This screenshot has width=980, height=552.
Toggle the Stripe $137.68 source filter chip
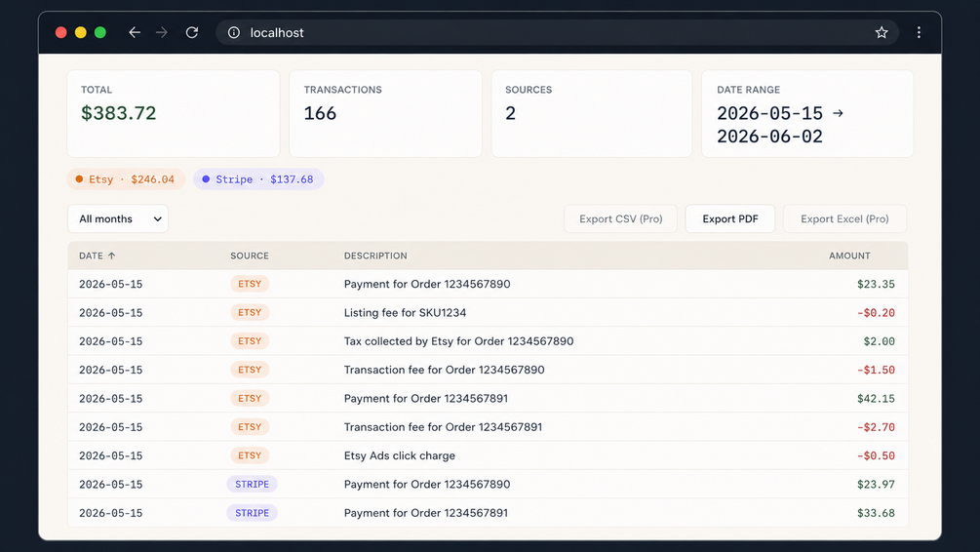click(x=258, y=179)
